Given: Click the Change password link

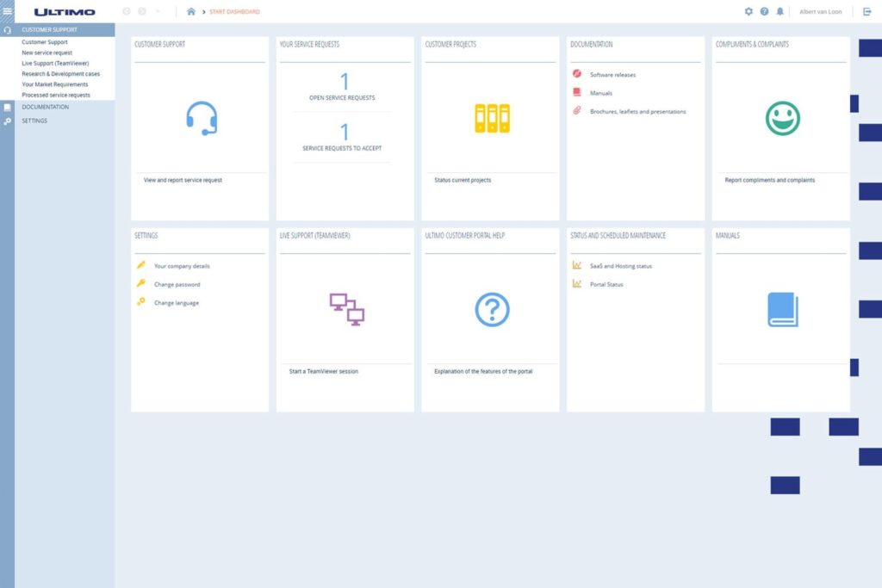Looking at the screenshot, I should [x=177, y=284].
